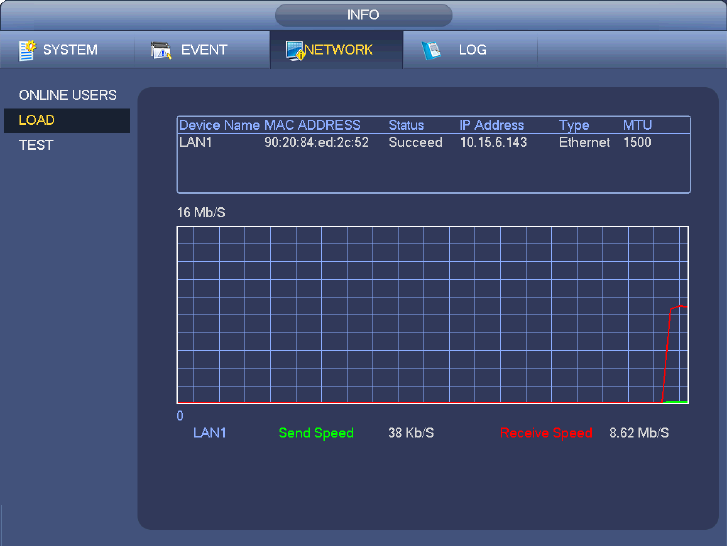Click the Status column header
Viewport: 727px width, 546px height.
405,126
